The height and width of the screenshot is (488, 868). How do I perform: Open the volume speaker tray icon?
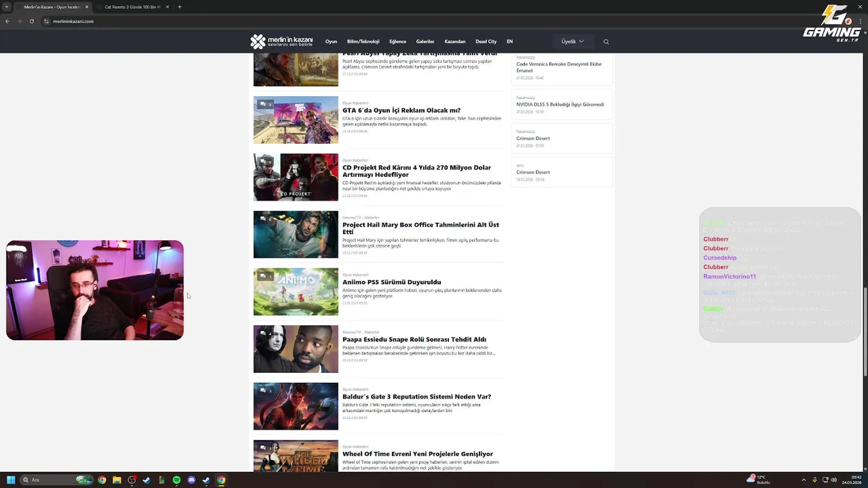[x=834, y=480]
